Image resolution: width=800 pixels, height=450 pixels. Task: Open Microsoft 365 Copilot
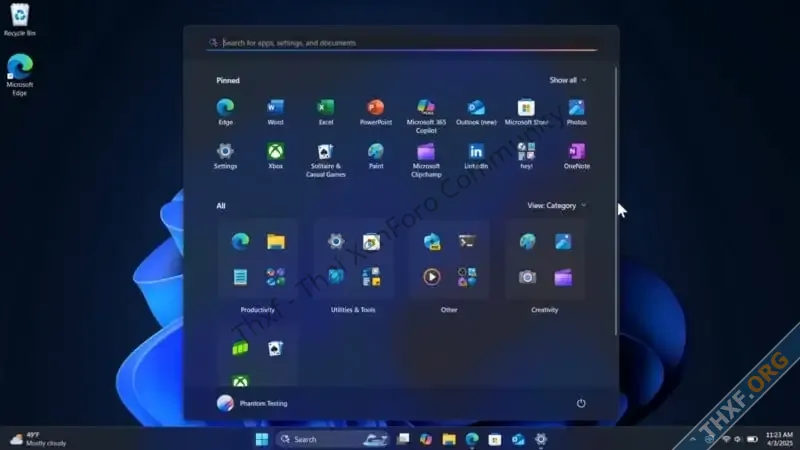pyautogui.click(x=426, y=116)
